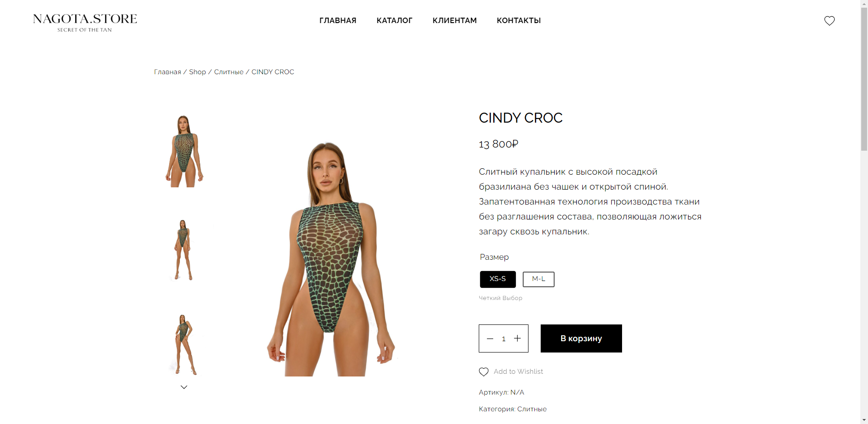Open Shop breadcrumb link
Viewport: 868px width, 424px height.
pyautogui.click(x=198, y=72)
